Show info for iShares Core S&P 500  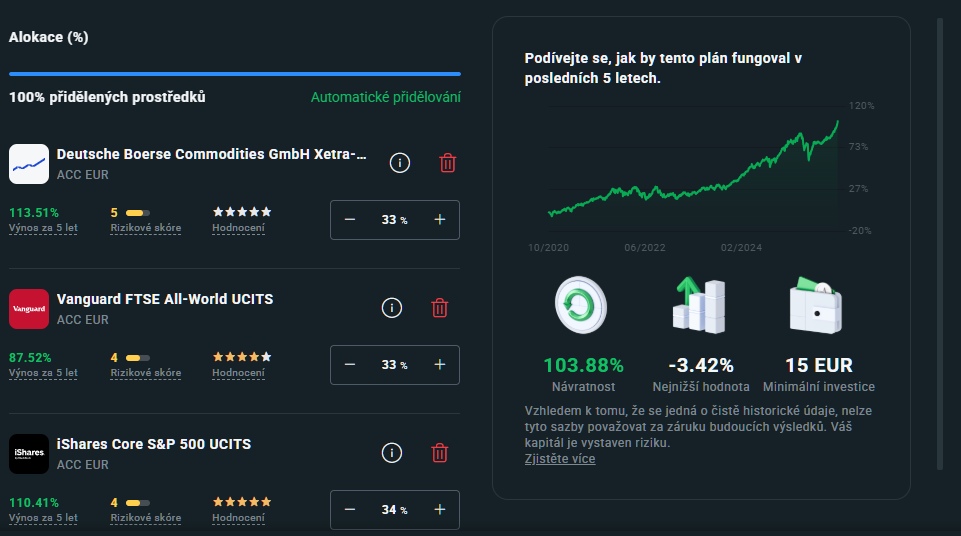click(x=392, y=453)
